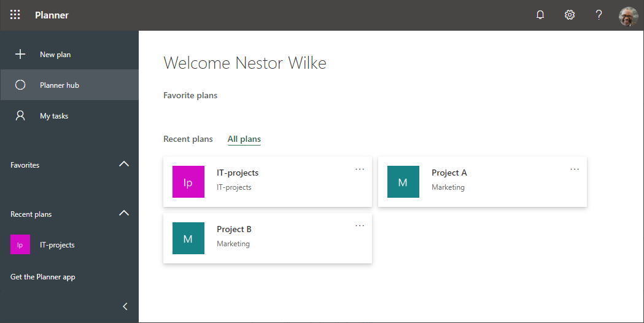Collapse the Recent plans sidebar chevron

click(124, 213)
